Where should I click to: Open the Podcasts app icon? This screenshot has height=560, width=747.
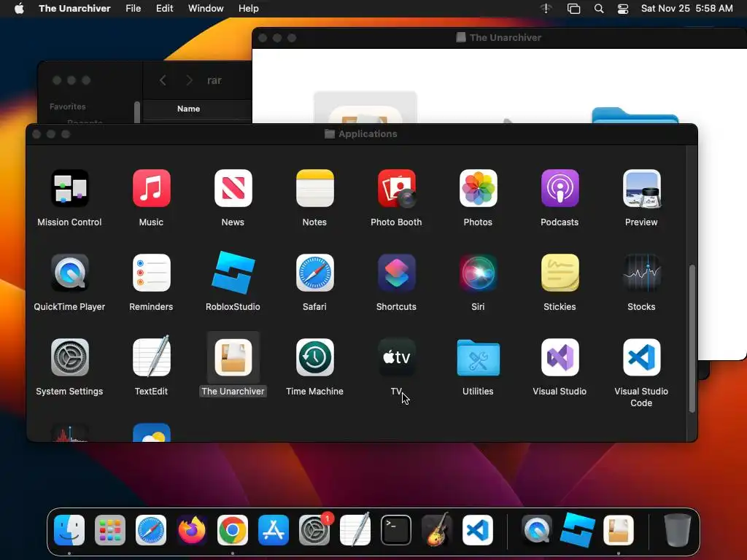pos(560,189)
